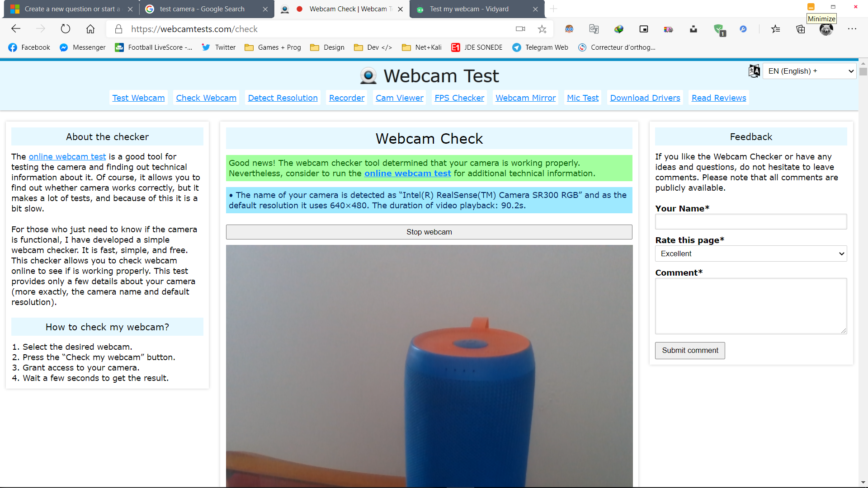Click the webcam video preview
The height and width of the screenshot is (488, 868).
point(429,366)
